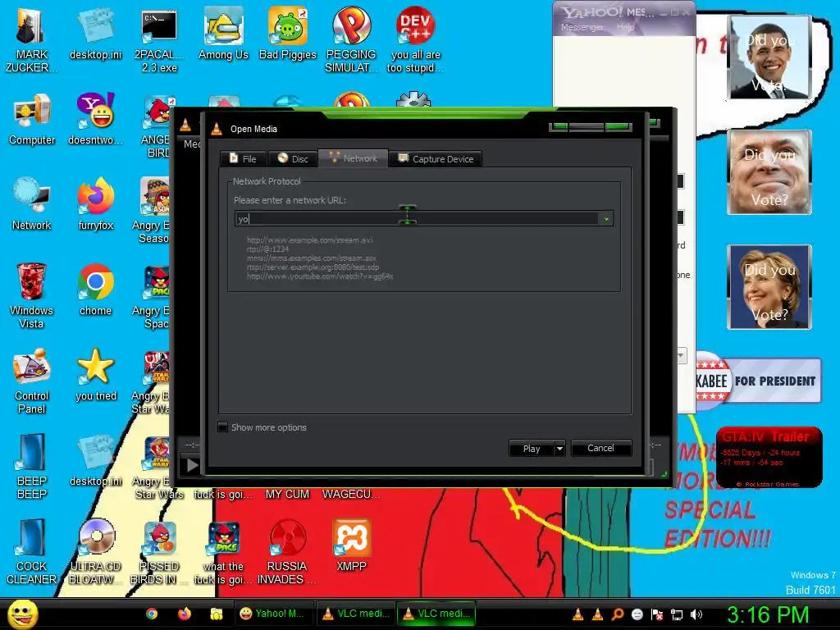Launch the Yahoo 'doesntwo...' shortcut
The image size is (840, 630).
(x=95, y=119)
